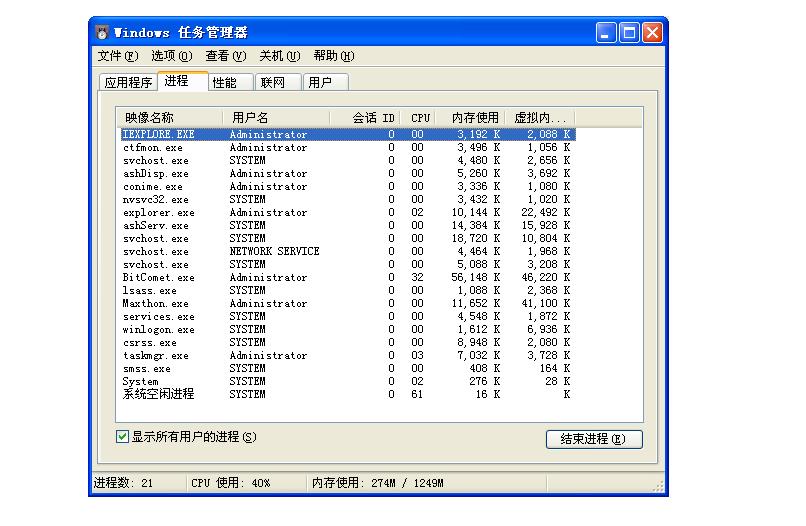Click the 结束进程(E) button
Image resolution: width=806 pixels, height=526 pixels.
pyautogui.click(x=594, y=439)
